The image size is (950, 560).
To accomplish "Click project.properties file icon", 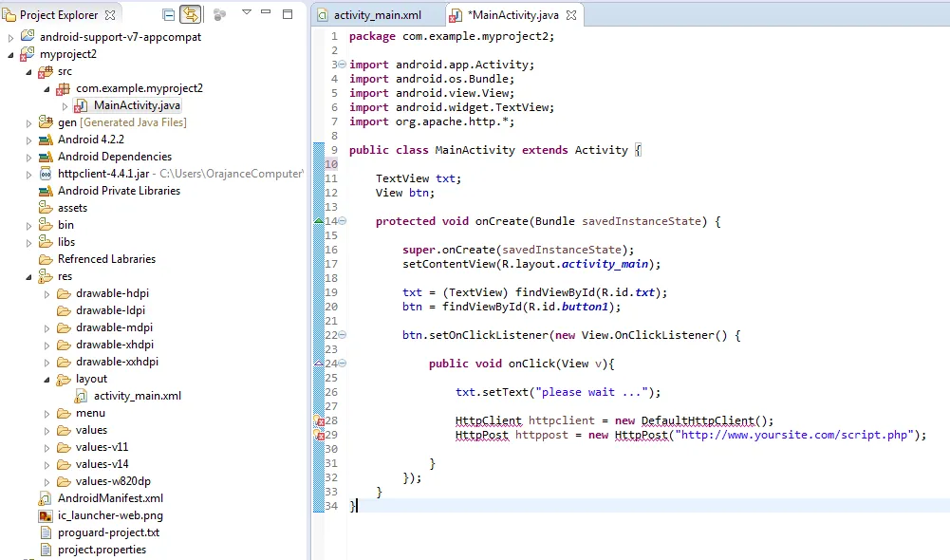I will click(x=46, y=550).
